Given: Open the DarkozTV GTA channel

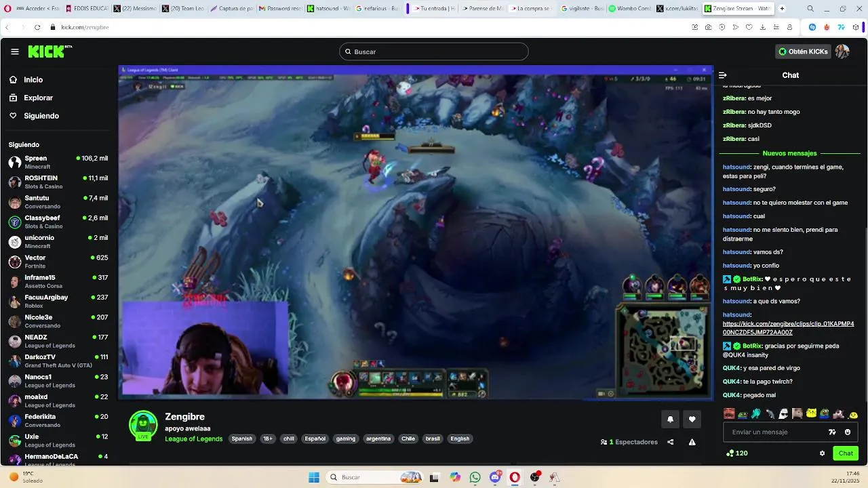Looking at the screenshot, I should [58, 361].
